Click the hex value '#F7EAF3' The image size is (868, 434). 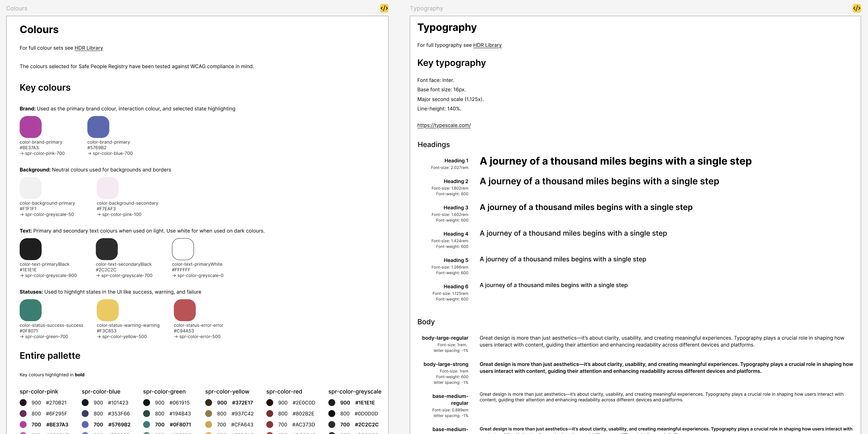(x=106, y=209)
